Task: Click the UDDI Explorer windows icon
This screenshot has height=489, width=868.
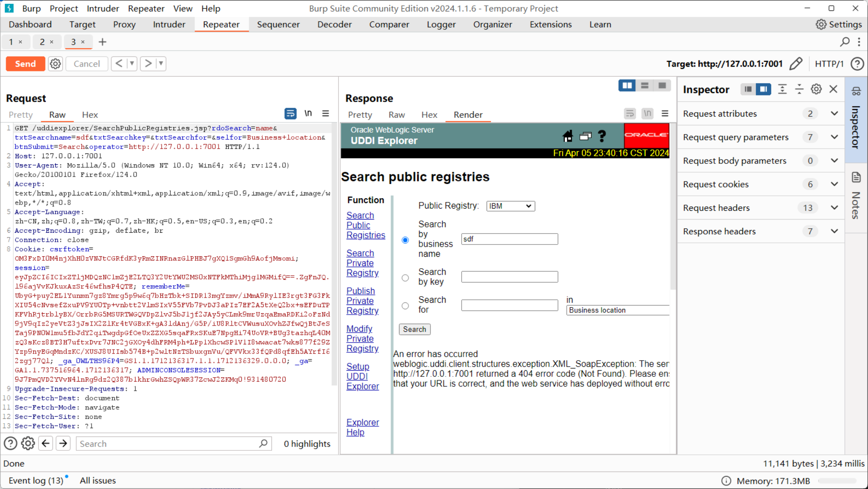Action: point(585,136)
